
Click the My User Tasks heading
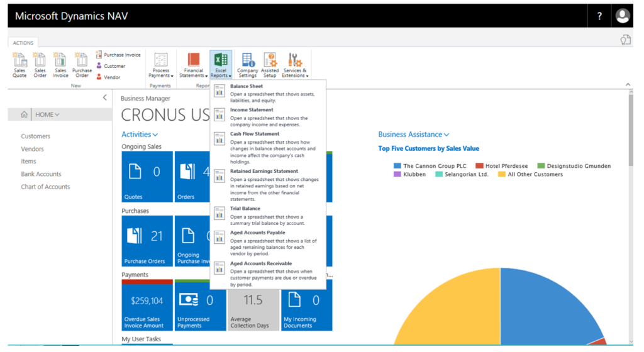pos(141,339)
